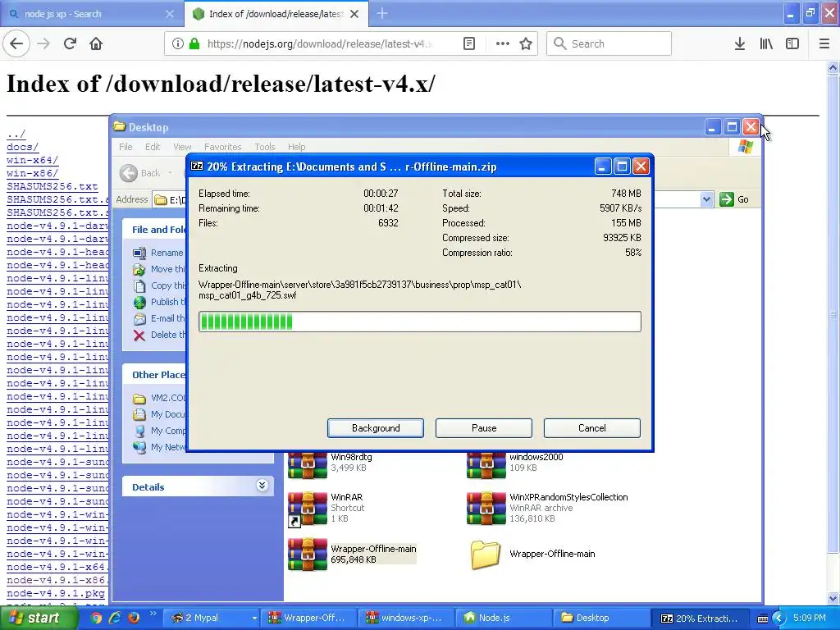Open the Firefox library icon

point(766,43)
